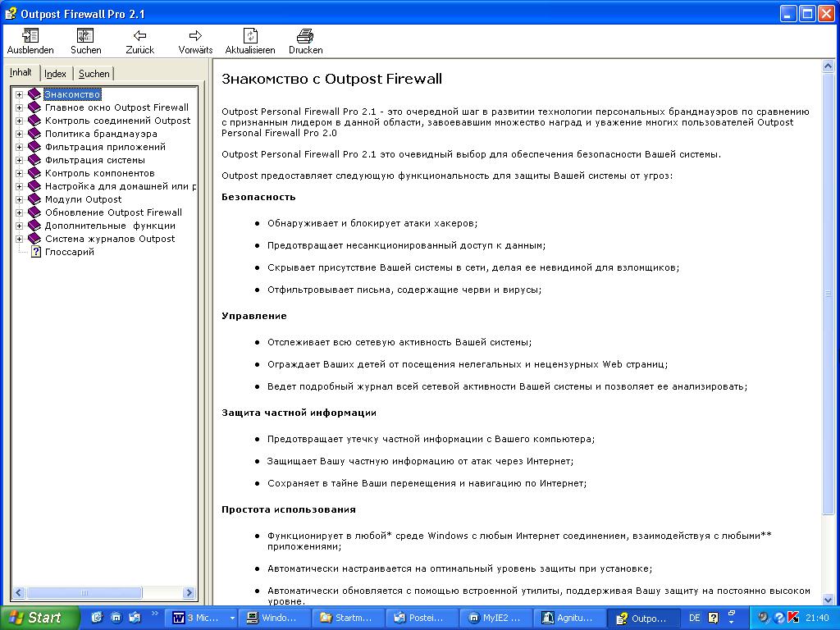
Task: Expand the Фильтрация приложений node
Action: click(x=20, y=147)
